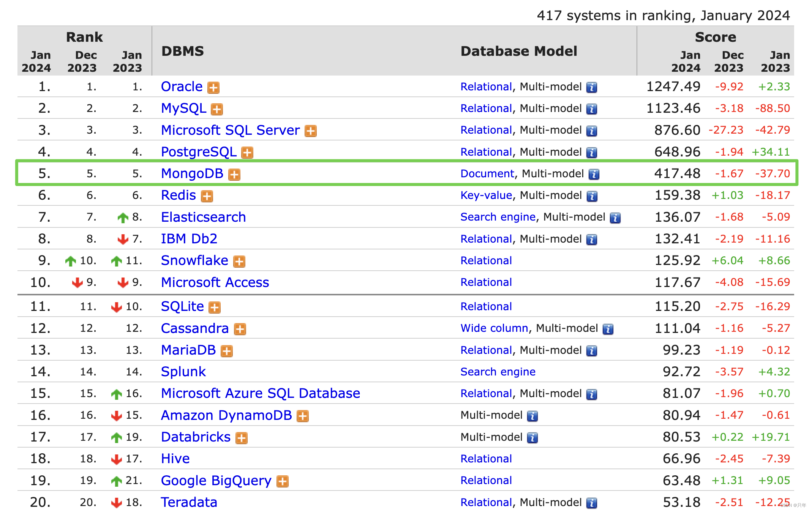Screen dimensions: 812x511
Task: Open the Microsoft SQL Server link
Action: click(x=230, y=130)
